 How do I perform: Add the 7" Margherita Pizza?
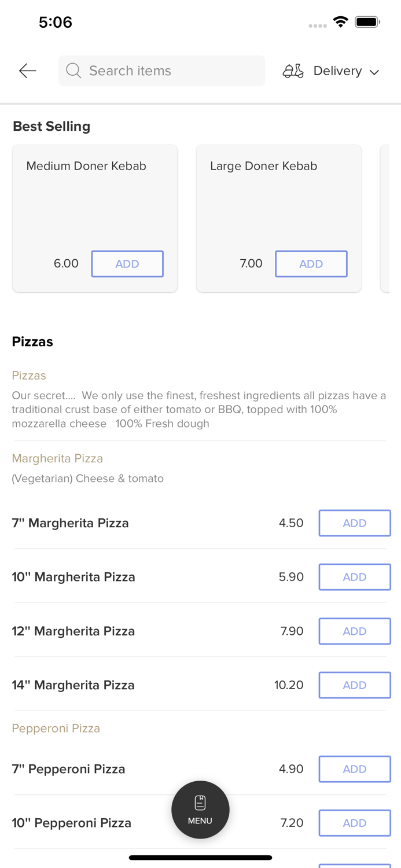coord(355,523)
